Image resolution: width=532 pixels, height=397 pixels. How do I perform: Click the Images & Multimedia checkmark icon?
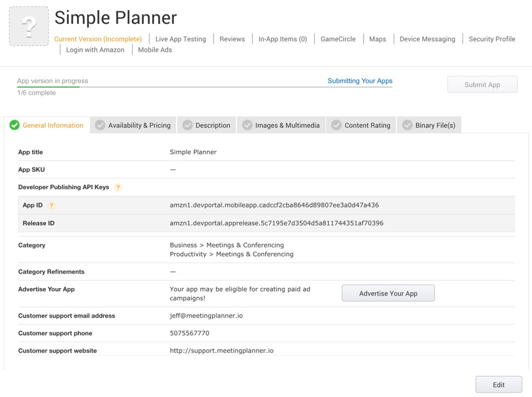(x=247, y=125)
